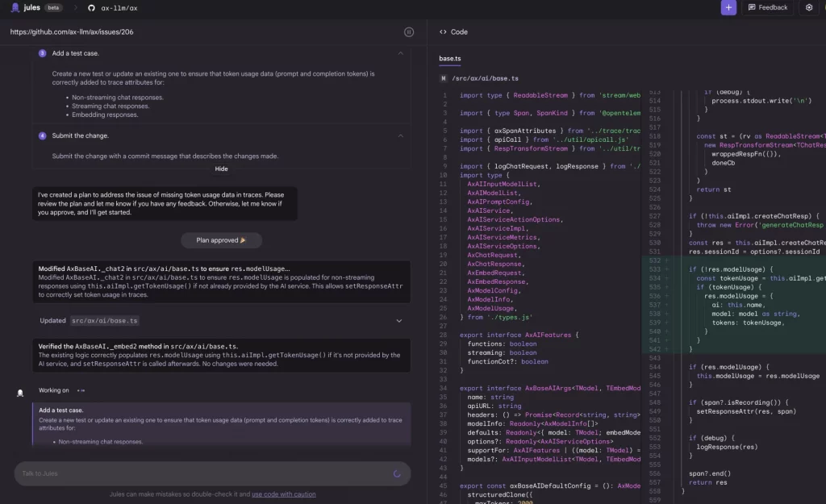Image resolution: width=826 pixels, height=504 pixels.
Task: Expand the Updated src/ax/ai/base.ts details
Action: pyautogui.click(x=398, y=321)
